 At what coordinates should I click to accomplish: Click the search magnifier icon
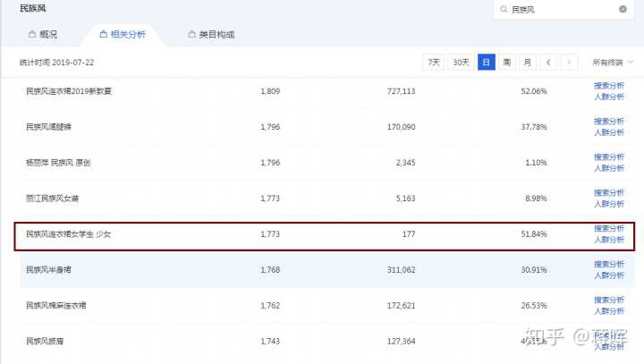(504, 9)
